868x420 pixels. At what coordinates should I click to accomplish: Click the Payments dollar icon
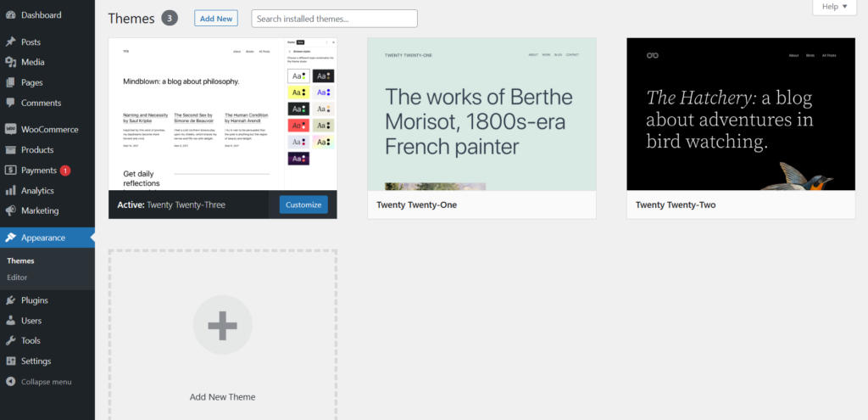(10, 170)
